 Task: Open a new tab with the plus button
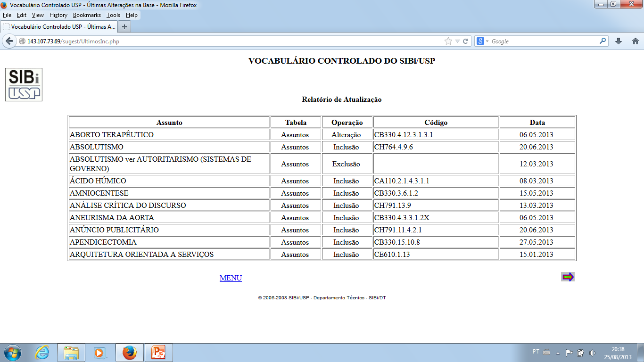point(124,26)
